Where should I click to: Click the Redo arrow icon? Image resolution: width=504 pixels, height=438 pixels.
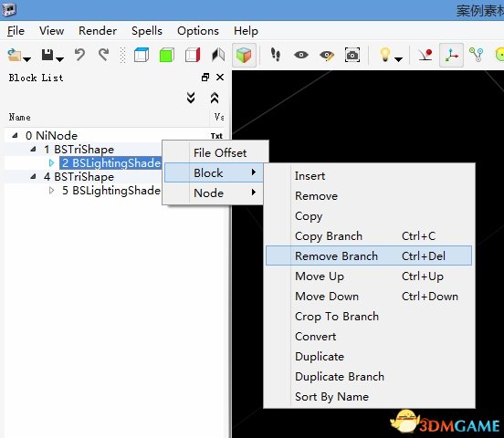coord(103,55)
